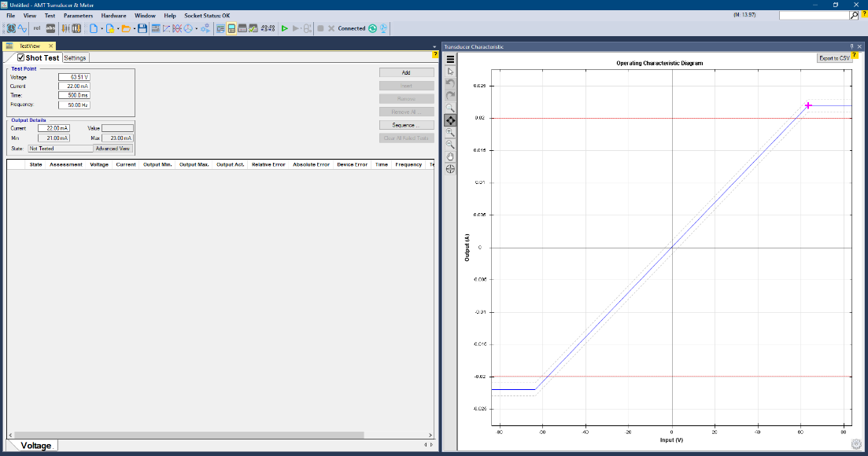Screen dimensions: 868x456
Task: Click the Zoom In magnifier icon
Action: coord(450,132)
